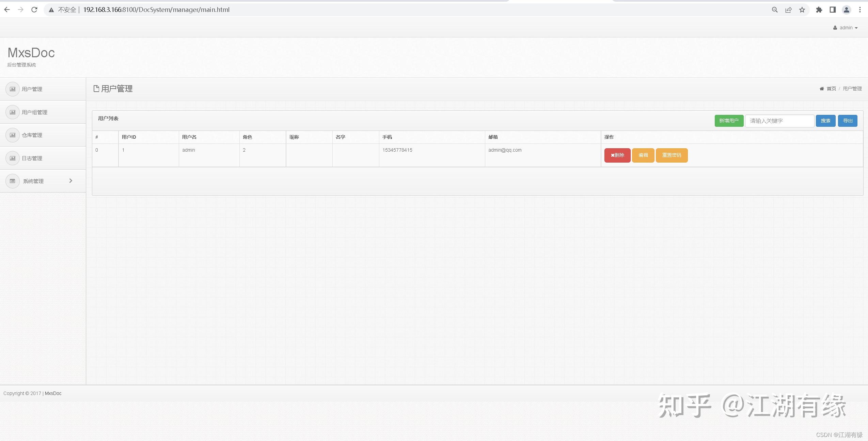Click the 系统管理 list icon
Viewport: 868px width, 441px height.
tap(13, 181)
